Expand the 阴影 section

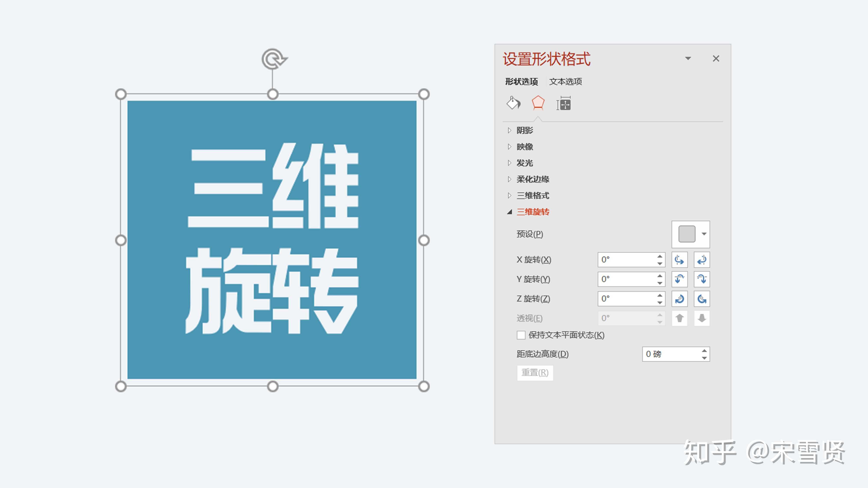click(x=521, y=130)
